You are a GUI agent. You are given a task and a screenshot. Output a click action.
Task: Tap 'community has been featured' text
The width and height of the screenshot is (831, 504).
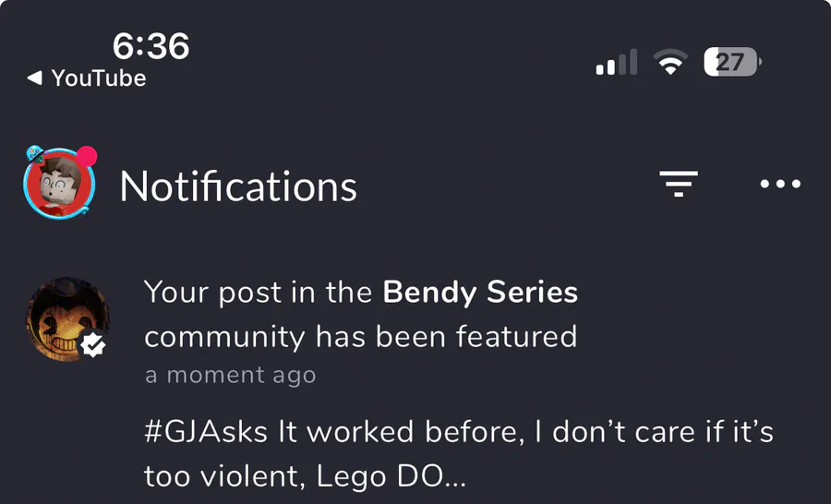[361, 337]
